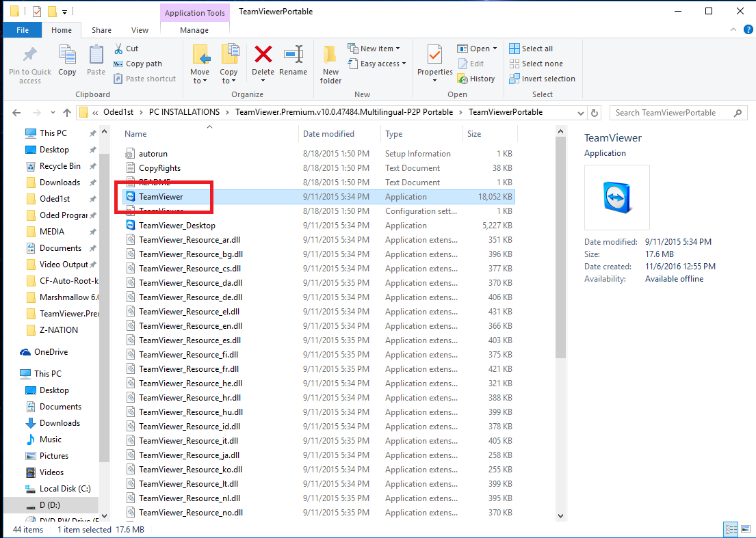Open the Manage tab
756x538 pixels.
pyautogui.click(x=194, y=30)
